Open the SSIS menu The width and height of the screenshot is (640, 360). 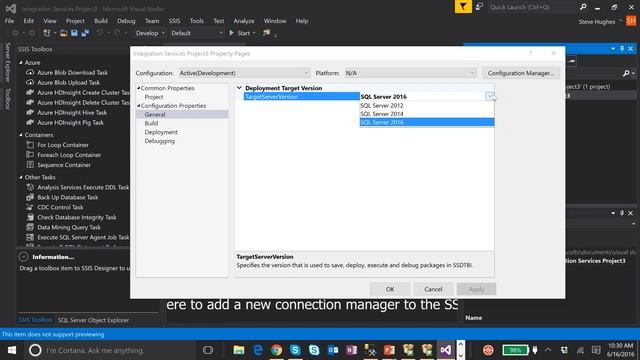[x=174, y=21]
